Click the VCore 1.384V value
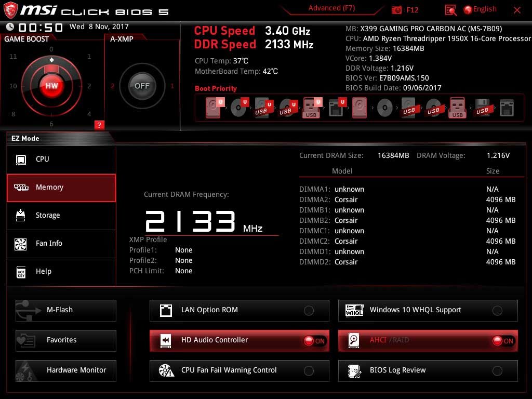This screenshot has width=532, height=399. 380,58
